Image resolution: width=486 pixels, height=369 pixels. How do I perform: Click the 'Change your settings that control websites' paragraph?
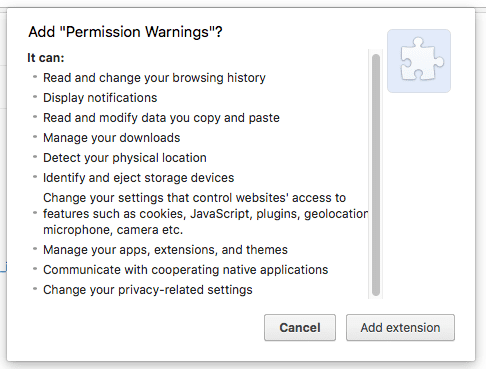pos(206,214)
